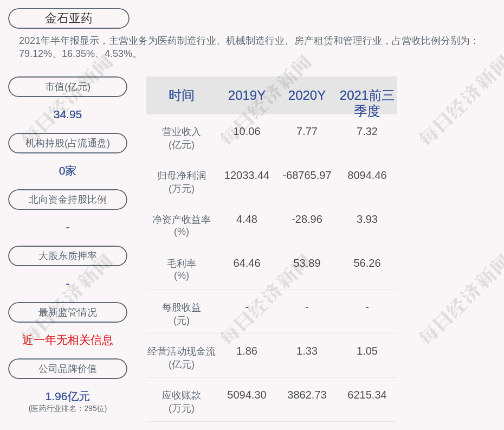Screen dimensions: 504x430
Task: Click the 大股东质押率 button
Action: [x=67, y=255]
